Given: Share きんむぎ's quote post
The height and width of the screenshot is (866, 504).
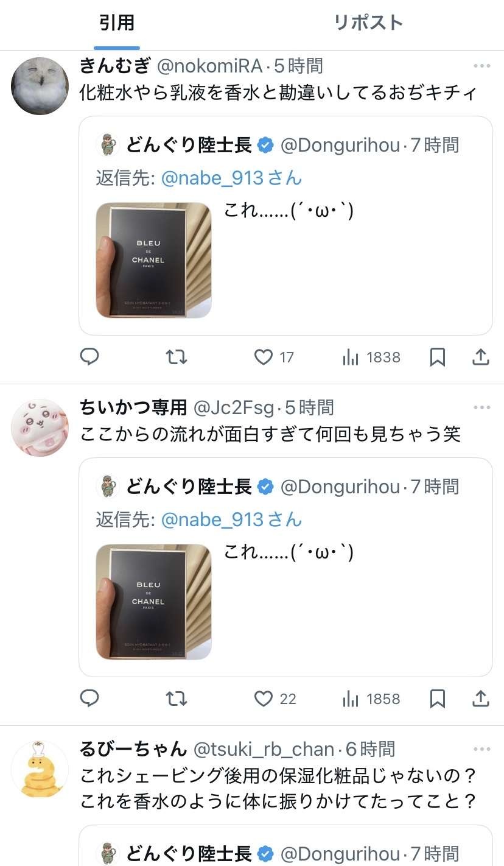Looking at the screenshot, I should (x=481, y=357).
